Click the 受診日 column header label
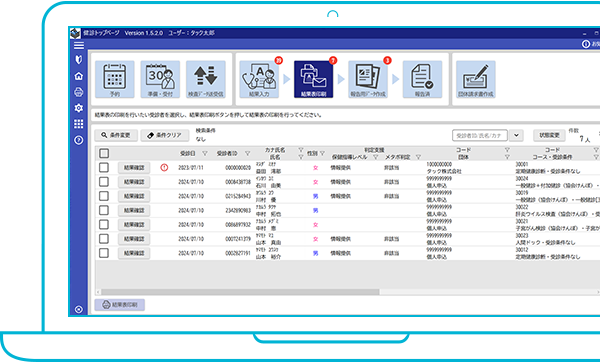The height and width of the screenshot is (362, 600). click(188, 153)
